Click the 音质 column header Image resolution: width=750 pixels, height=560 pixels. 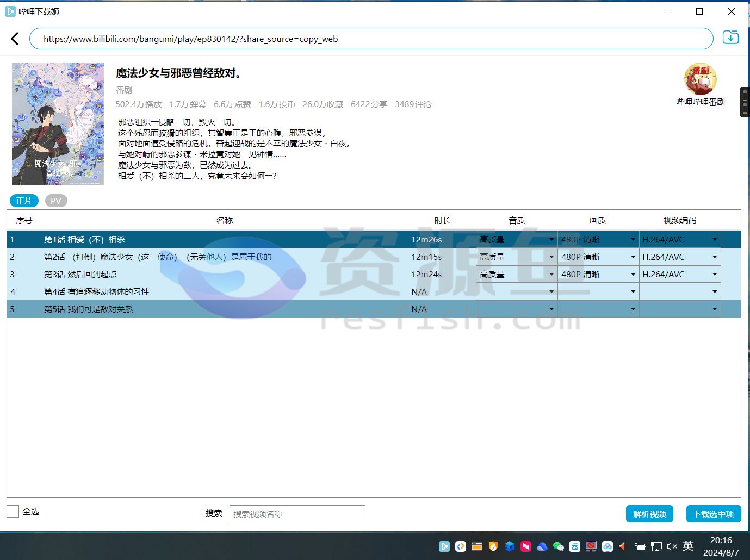pyautogui.click(x=517, y=220)
